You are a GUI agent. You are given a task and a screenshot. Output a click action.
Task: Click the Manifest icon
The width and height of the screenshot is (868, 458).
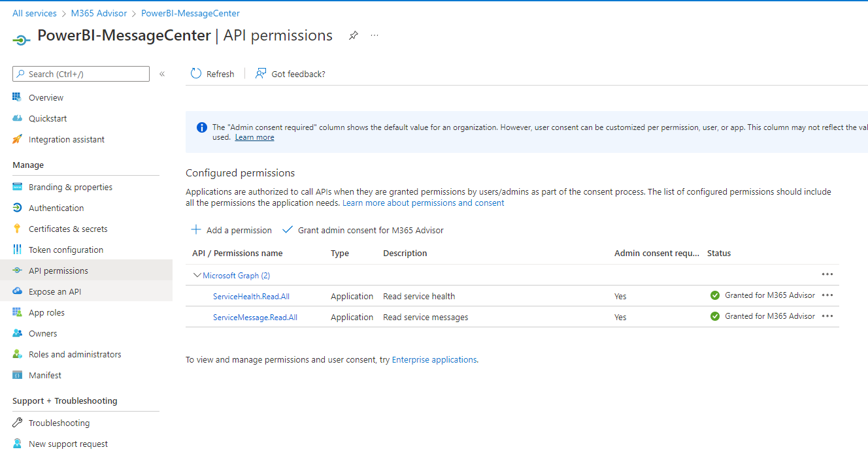coord(17,375)
